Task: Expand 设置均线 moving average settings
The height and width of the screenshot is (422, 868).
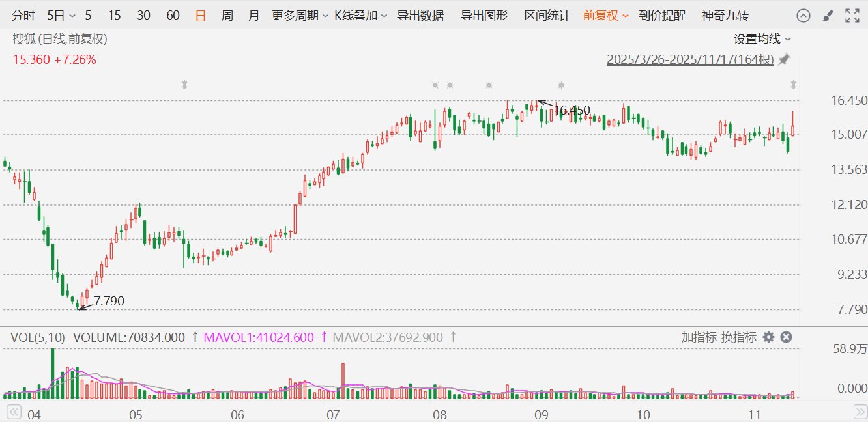Action: pos(762,39)
